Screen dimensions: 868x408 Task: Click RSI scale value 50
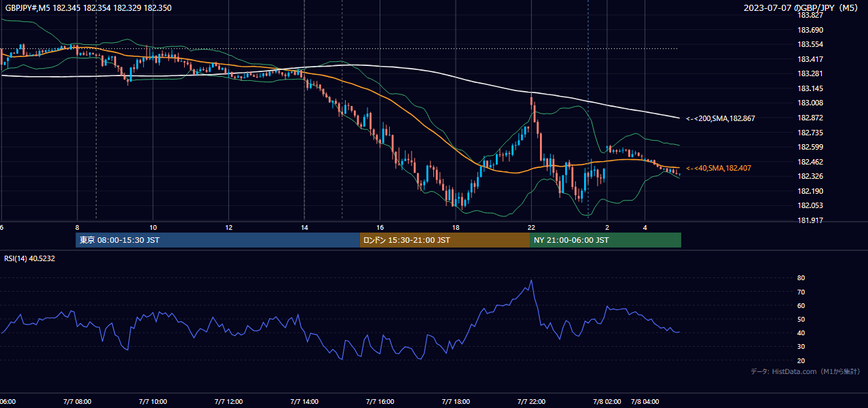pos(801,319)
